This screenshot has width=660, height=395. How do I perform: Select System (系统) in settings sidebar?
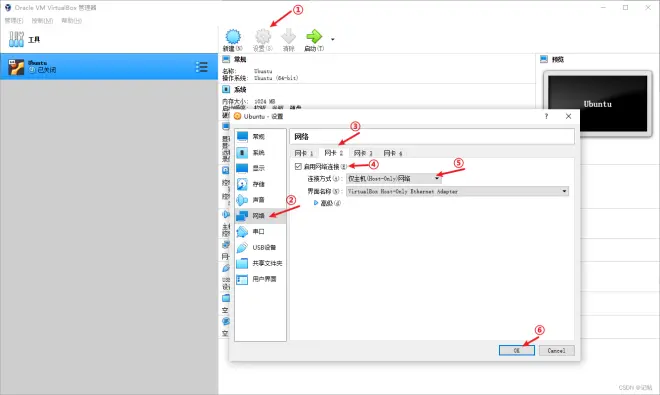click(260, 152)
